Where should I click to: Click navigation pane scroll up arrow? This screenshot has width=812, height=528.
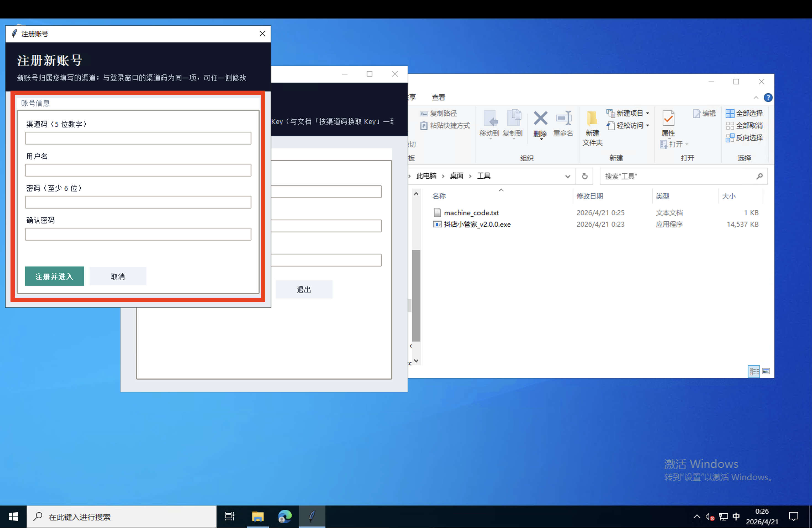416,194
